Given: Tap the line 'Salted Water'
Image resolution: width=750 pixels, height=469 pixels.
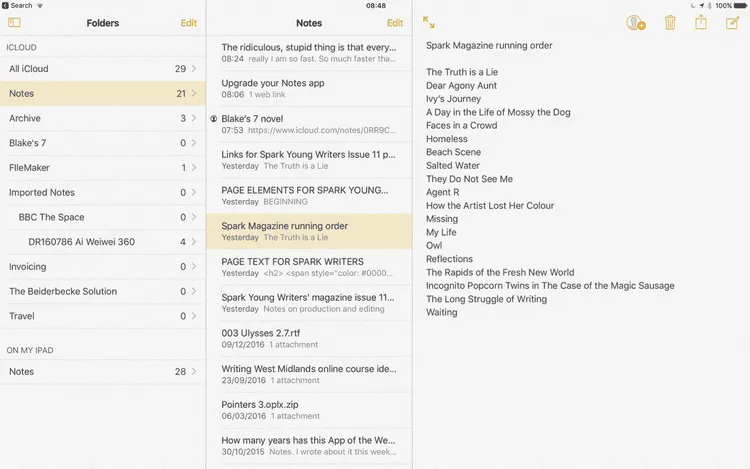Looking at the screenshot, I should pyautogui.click(x=452, y=165).
